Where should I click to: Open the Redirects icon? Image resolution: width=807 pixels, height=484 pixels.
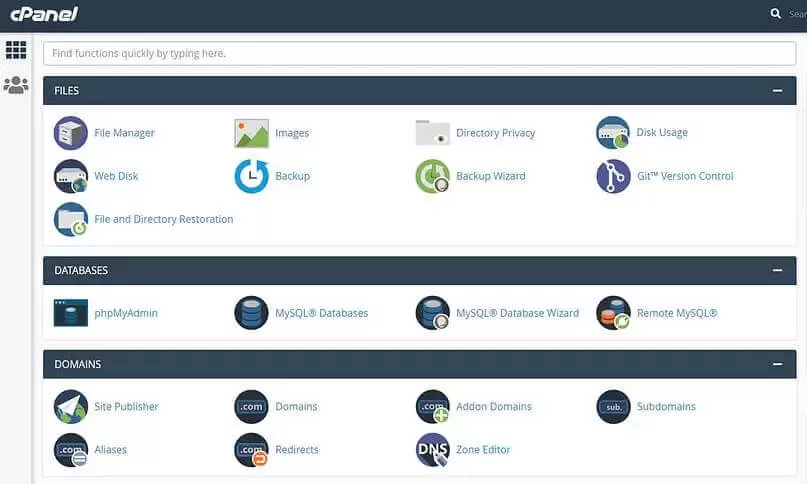251,450
